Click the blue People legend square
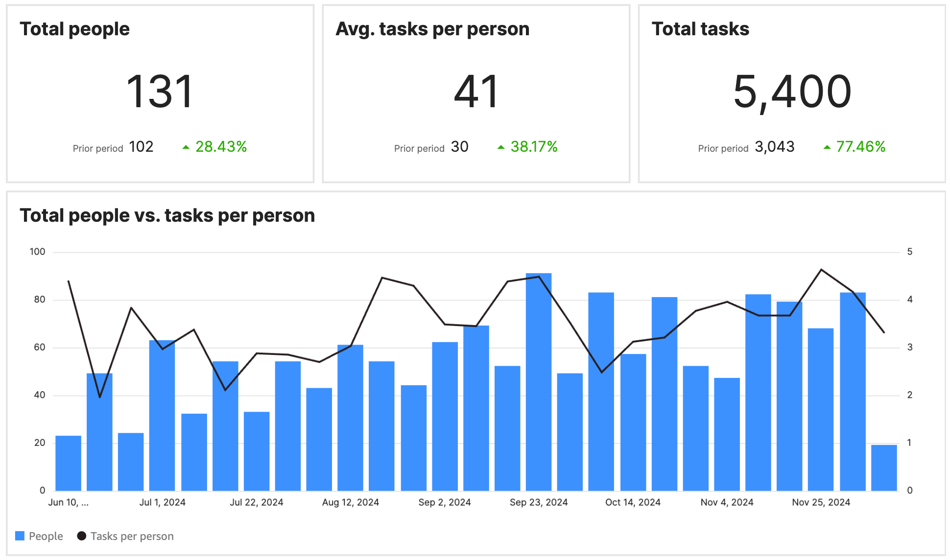This screenshot has width=950, height=560. [20, 536]
